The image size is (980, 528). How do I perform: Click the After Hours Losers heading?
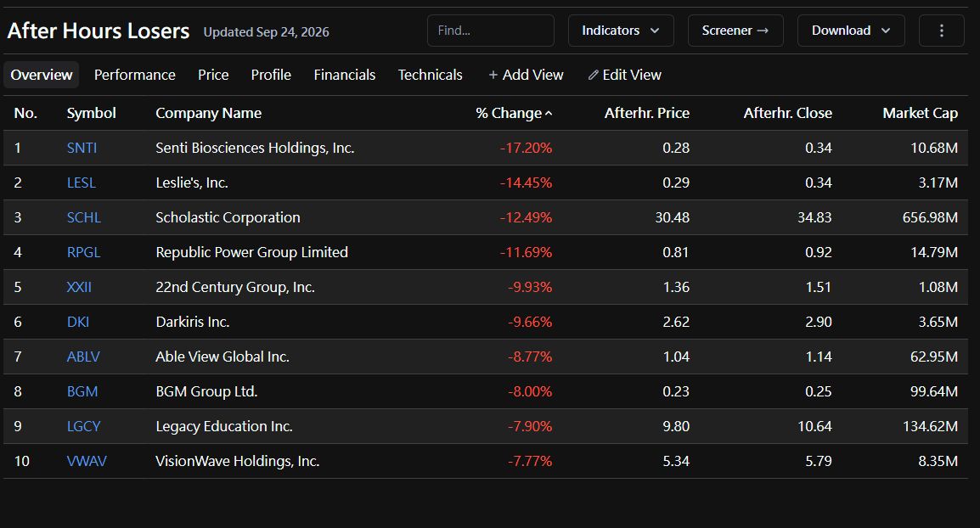point(99,31)
